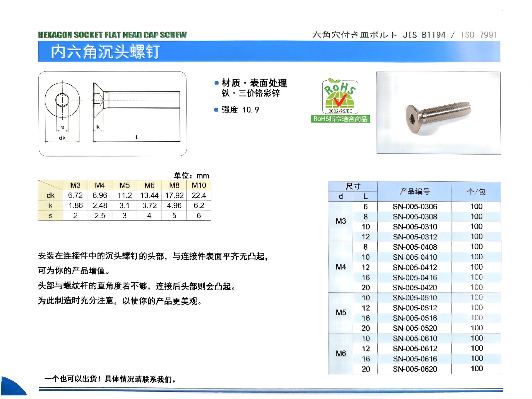Viewport: 532px width, 399px height.
Task: Click the dk value 13.44
Action: click(x=149, y=195)
